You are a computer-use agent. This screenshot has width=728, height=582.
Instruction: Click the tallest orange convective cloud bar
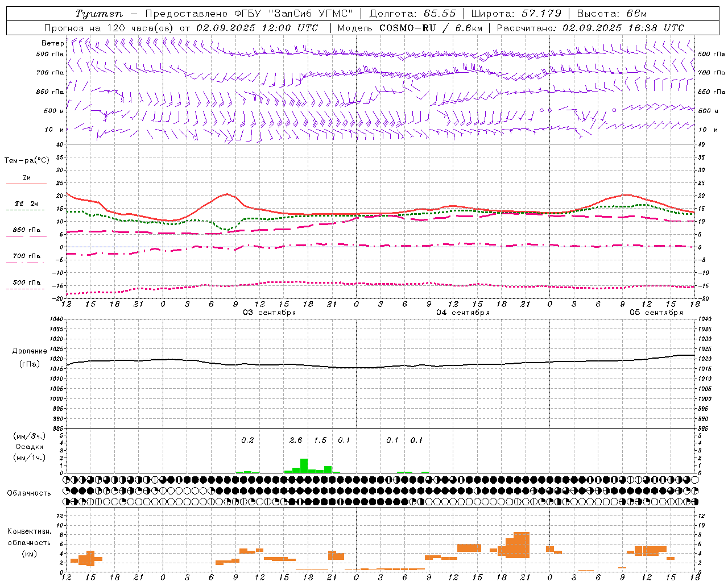[521, 545]
